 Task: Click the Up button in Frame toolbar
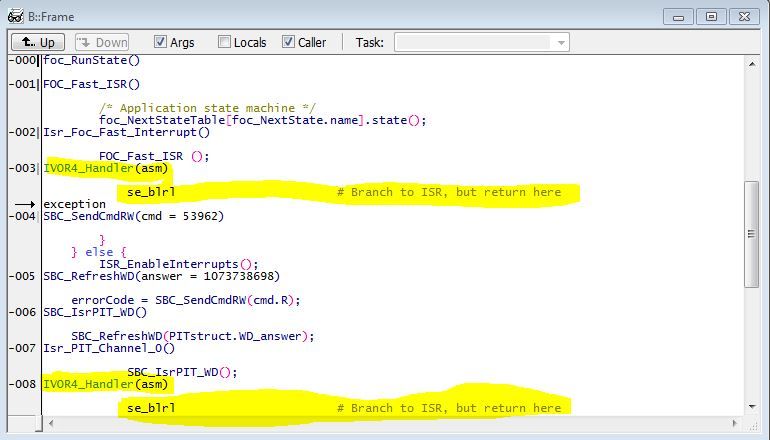[38, 42]
